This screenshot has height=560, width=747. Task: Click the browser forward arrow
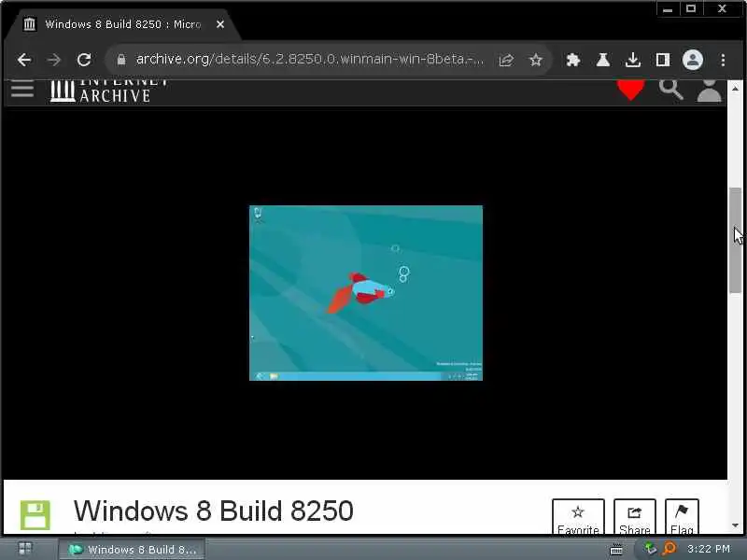54,60
